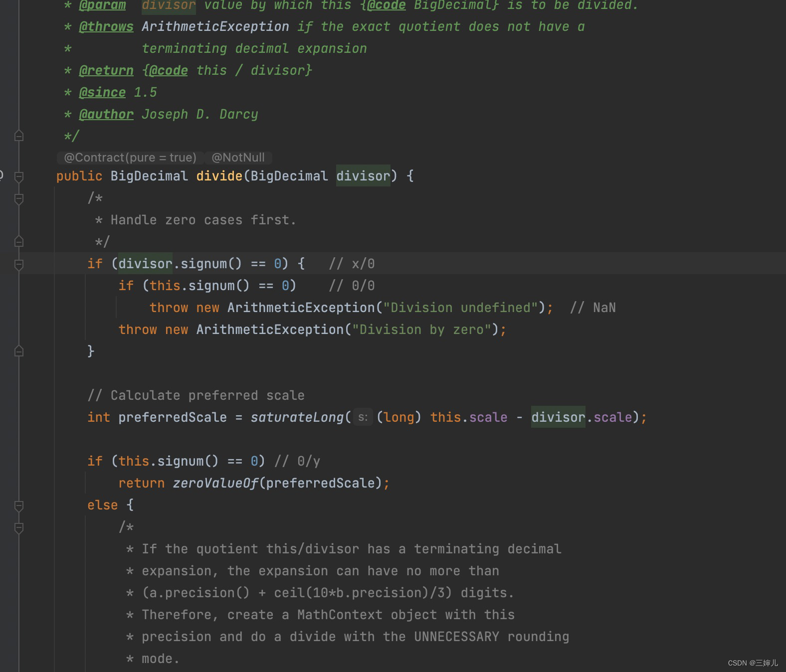Click the zeroValueOf method call
This screenshot has width=786, height=672.
pos(215,483)
